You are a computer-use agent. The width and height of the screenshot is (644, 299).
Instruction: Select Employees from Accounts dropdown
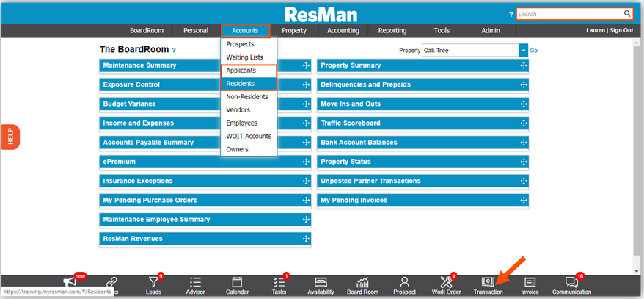pos(249,123)
